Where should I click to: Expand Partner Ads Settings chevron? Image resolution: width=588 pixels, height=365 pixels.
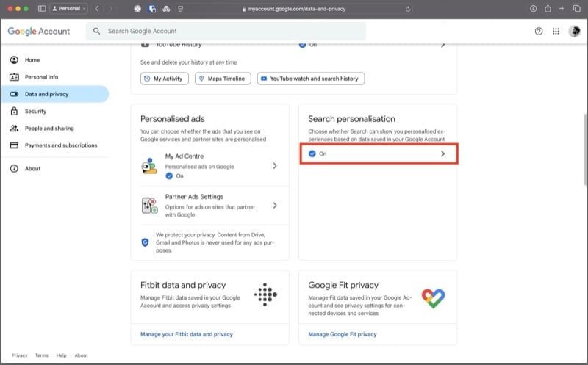275,206
